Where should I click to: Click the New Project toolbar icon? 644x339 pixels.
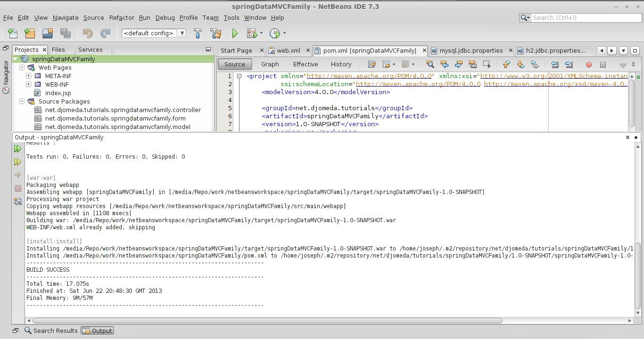click(30, 33)
